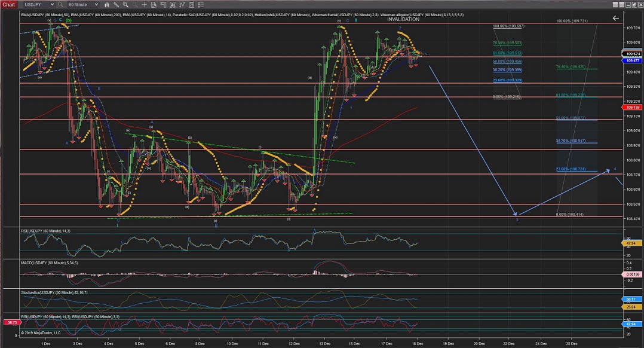Screen dimensions: 644x348
Task: Click the 109.700 price axis label
Action: 633,28
